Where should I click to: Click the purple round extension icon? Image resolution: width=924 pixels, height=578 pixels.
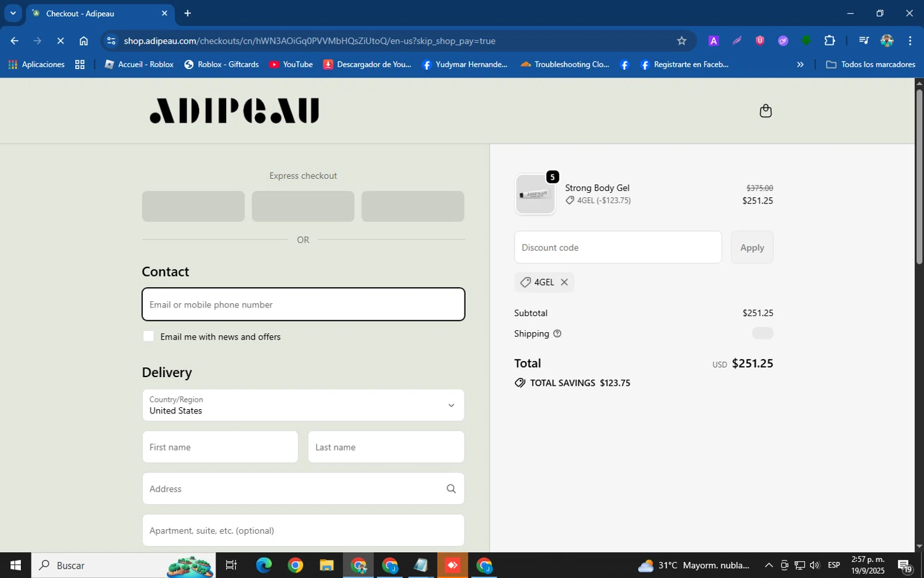[783, 41]
